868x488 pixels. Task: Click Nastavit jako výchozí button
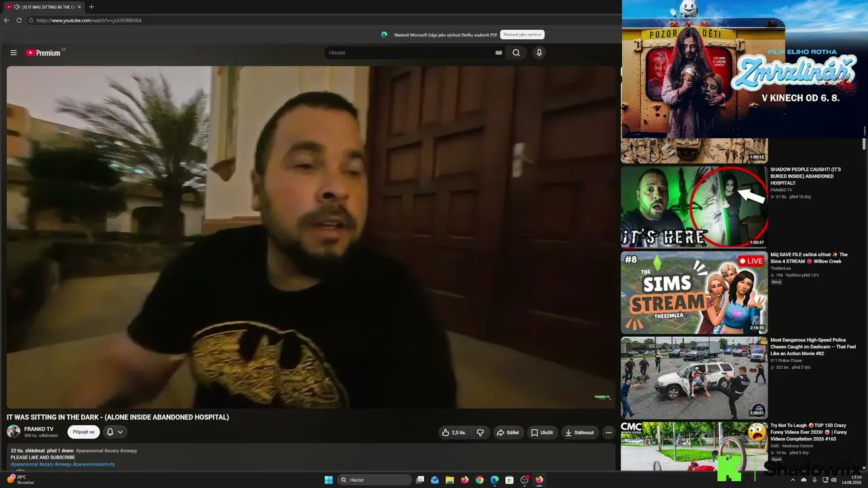522,35
